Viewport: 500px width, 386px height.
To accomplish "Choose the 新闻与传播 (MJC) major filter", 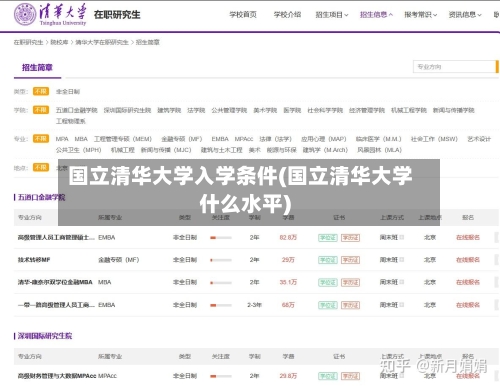I will tap(166, 150).
